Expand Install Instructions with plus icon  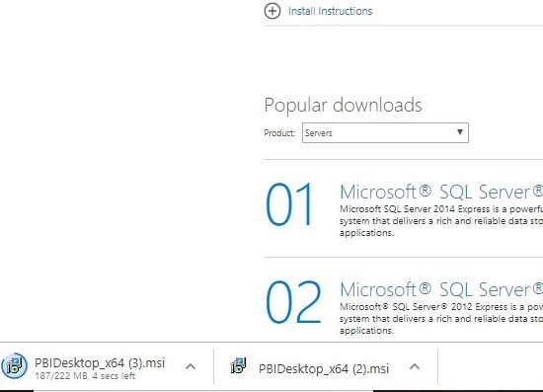[x=272, y=11]
